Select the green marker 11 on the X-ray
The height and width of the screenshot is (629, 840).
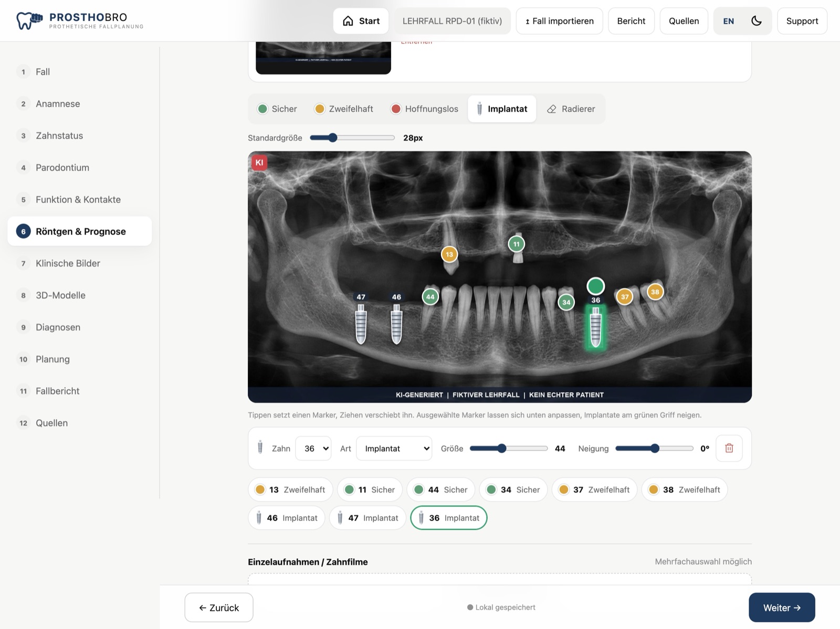coord(517,244)
